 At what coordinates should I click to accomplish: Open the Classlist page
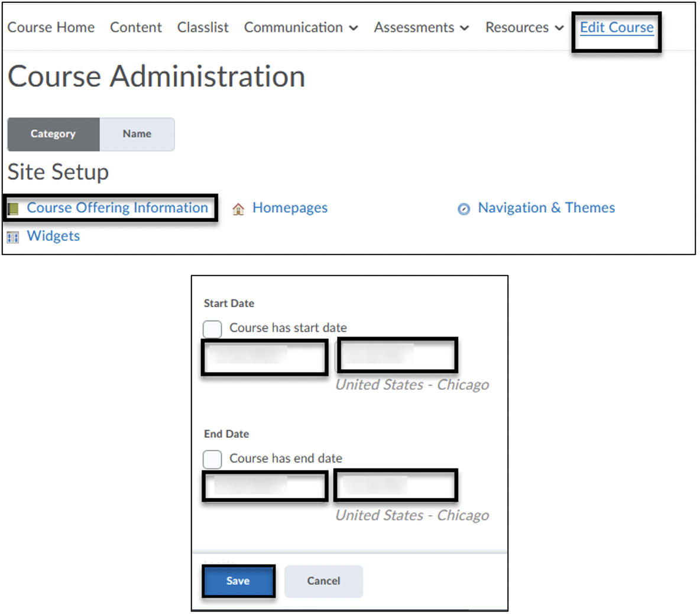coord(203,28)
